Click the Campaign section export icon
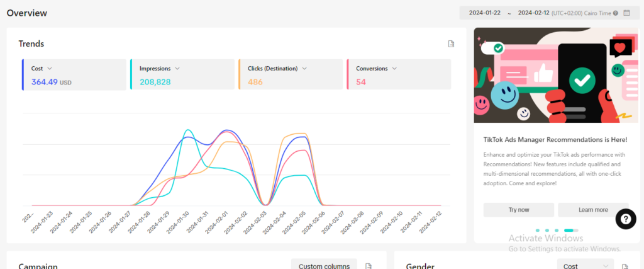The height and width of the screenshot is (269, 644). pos(369,266)
